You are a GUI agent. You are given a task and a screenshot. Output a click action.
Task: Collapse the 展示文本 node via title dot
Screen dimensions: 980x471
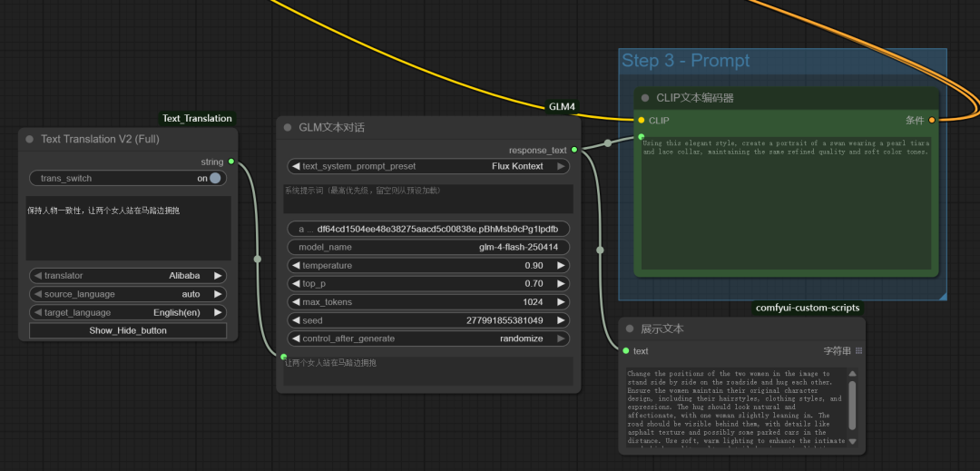[x=630, y=329]
